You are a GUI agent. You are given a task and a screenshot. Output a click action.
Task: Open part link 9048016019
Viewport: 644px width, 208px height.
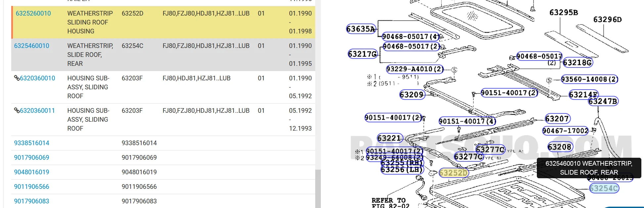(31, 172)
